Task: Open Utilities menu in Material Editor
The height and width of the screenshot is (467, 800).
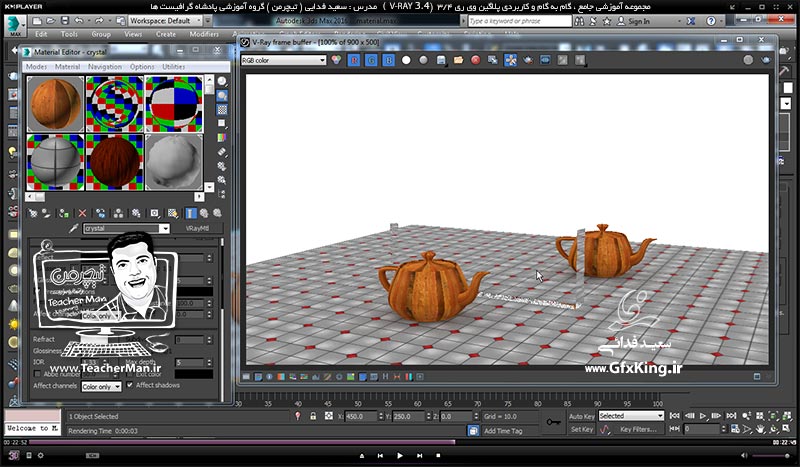Action: tap(173, 66)
